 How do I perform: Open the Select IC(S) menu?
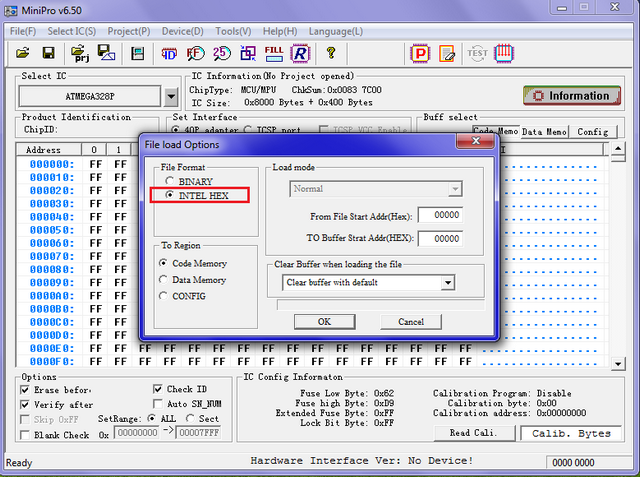point(71,31)
